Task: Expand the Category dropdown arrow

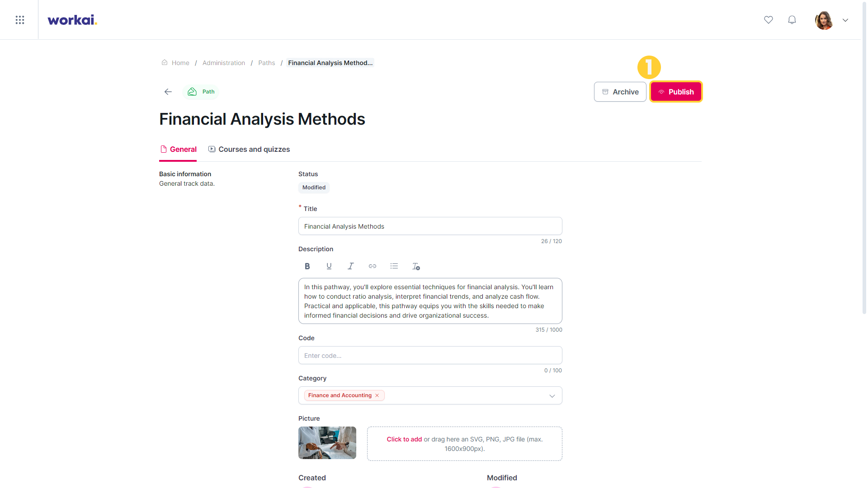Action: point(552,396)
